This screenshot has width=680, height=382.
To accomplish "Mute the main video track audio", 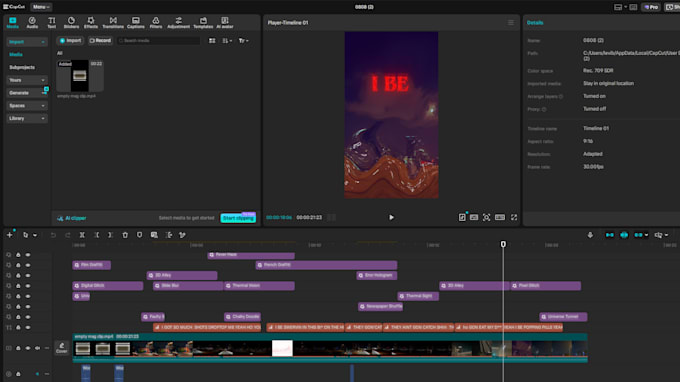I will (37, 348).
